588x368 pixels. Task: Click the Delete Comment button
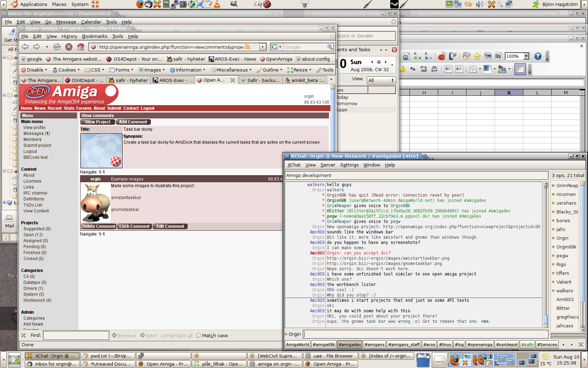coord(98,226)
